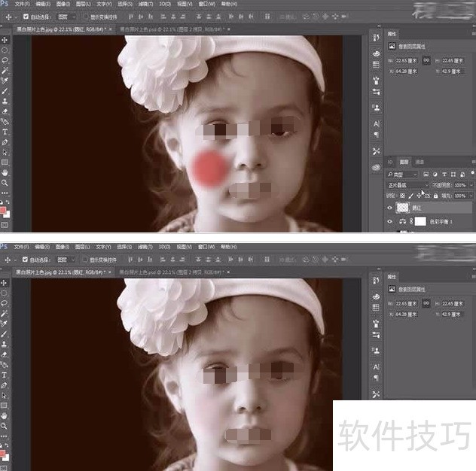476x471 pixels.
Task: Close first document tab in upper screenshot
Action: (x=110, y=29)
